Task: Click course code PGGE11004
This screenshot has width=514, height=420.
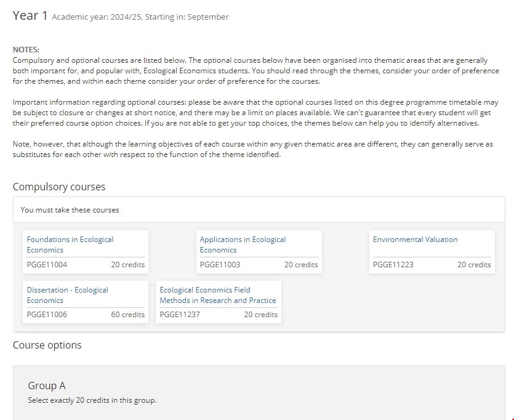Action: click(47, 265)
